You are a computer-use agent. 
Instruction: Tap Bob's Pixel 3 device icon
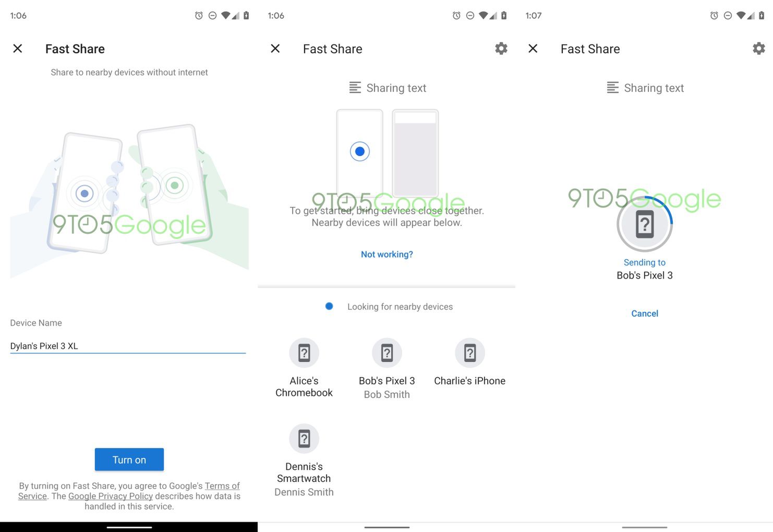386,353
